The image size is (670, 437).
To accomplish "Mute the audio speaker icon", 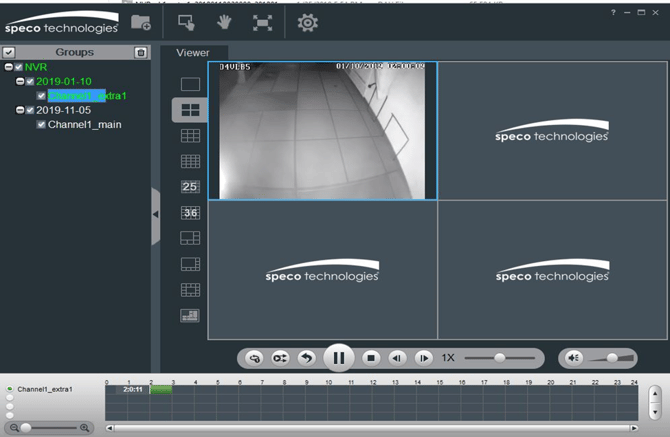I will (x=573, y=358).
